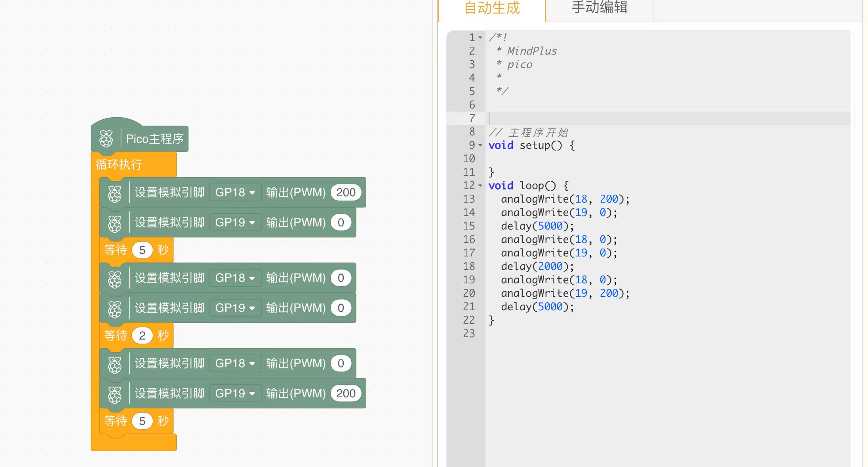Open GP19 dropdown on block under GP18 200

235,222
